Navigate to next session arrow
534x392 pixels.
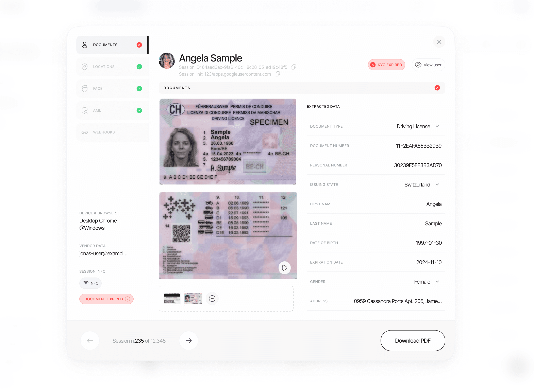(x=189, y=341)
